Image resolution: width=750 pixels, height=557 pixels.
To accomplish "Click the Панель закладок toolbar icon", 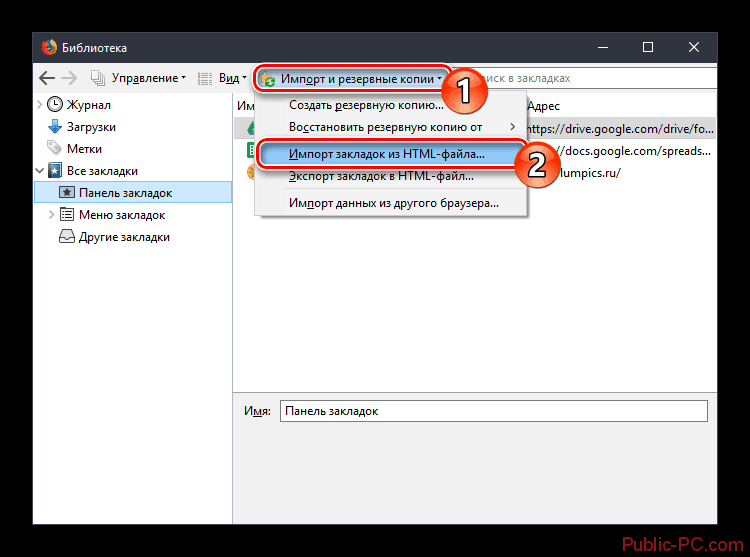I will [x=66, y=192].
